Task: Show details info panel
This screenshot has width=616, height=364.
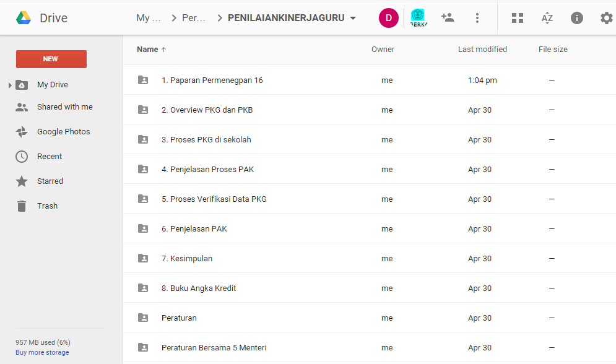Action: (x=577, y=18)
